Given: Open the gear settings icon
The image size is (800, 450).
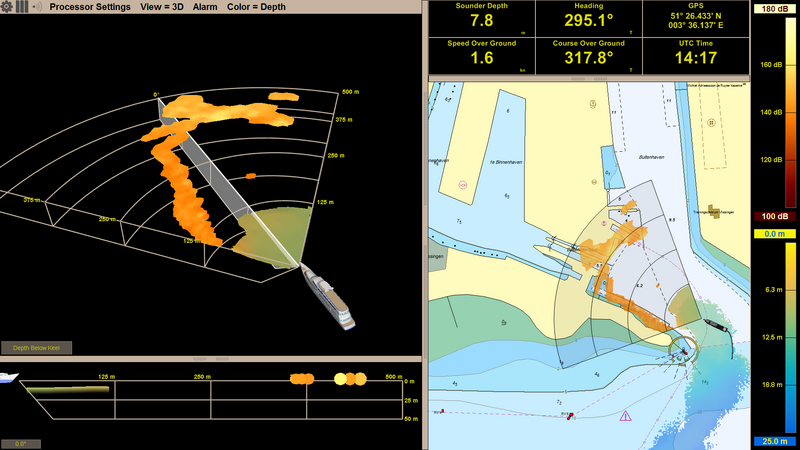Looking at the screenshot, I should point(7,7).
